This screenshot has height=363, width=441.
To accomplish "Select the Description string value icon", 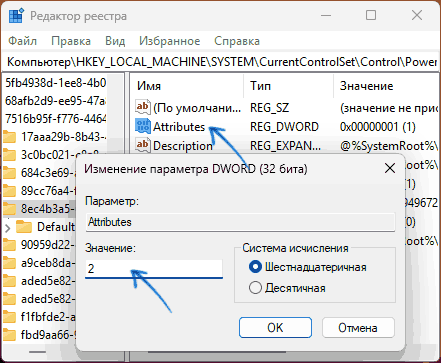I will (x=143, y=145).
